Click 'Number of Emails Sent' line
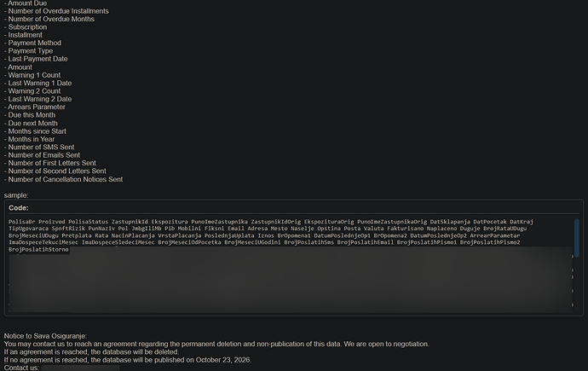Image resolution: width=588 pixels, height=371 pixels. pyautogui.click(x=42, y=155)
